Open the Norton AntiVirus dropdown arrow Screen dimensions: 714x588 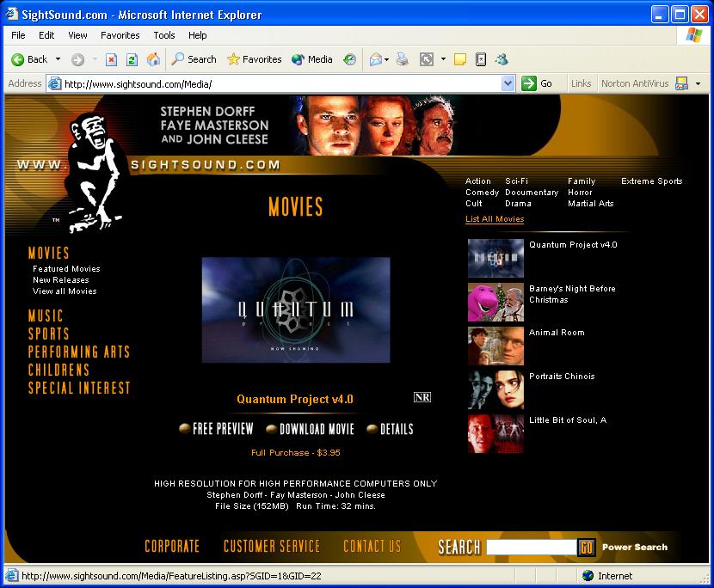click(x=698, y=83)
